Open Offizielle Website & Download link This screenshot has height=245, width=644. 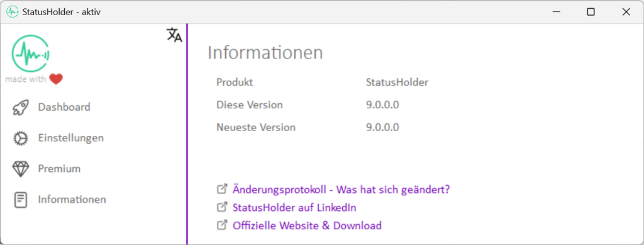pos(307,225)
